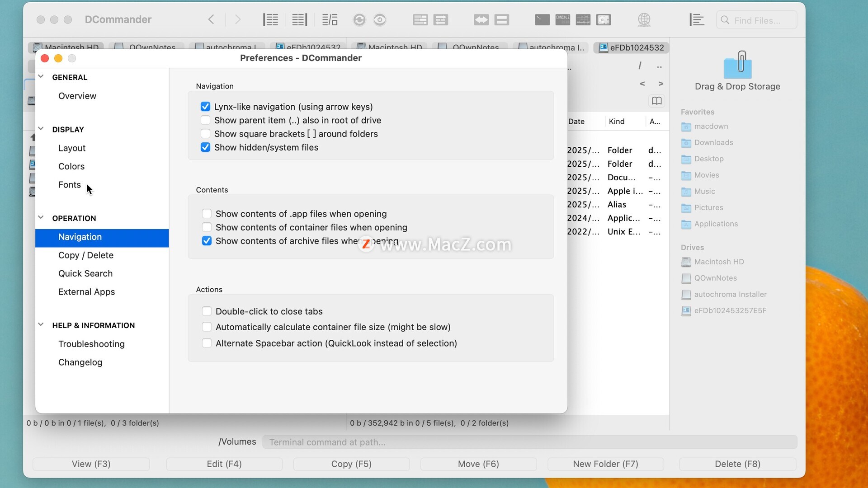This screenshot has height=488, width=868.
Task: Click Edit (F4) button
Action: pos(224,464)
